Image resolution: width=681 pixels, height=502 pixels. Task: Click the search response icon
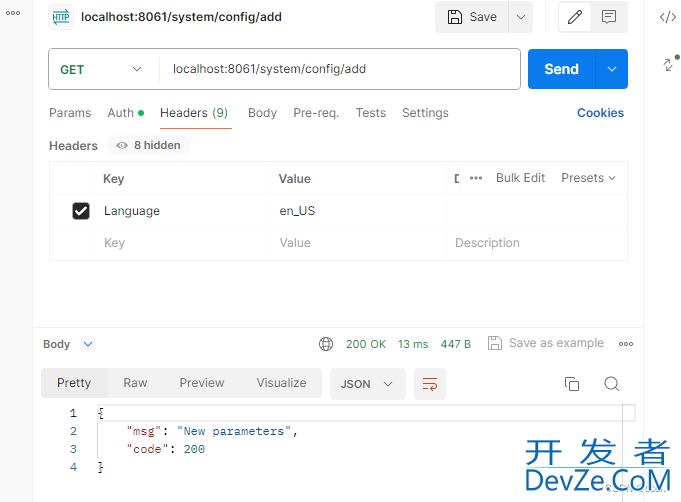(x=612, y=384)
